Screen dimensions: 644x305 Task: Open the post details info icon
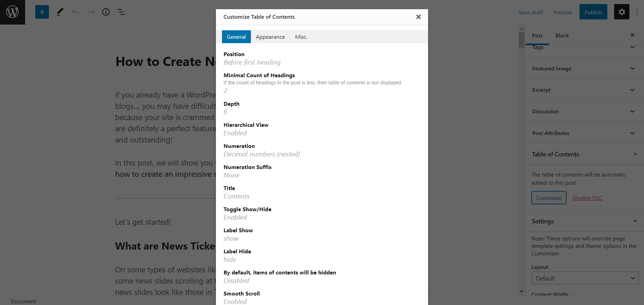click(106, 12)
